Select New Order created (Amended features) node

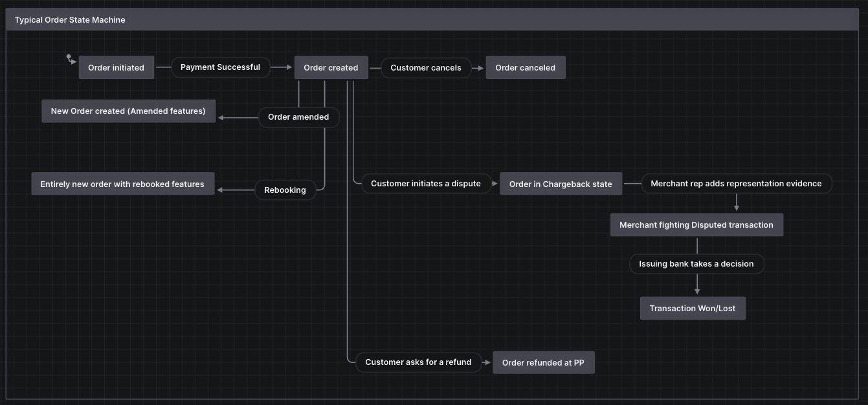[x=128, y=111]
